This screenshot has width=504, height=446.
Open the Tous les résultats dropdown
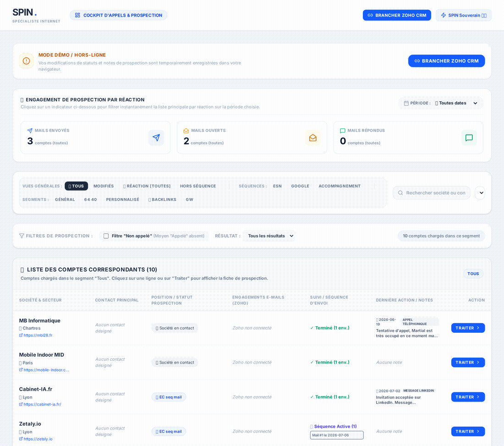(x=269, y=236)
